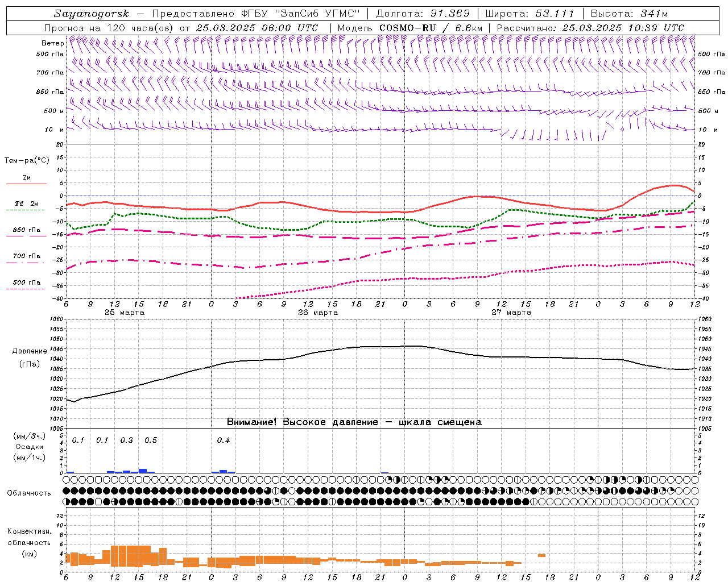Click the 'Высота: 341м' elevation value
The image size is (728, 582).
pos(629,14)
